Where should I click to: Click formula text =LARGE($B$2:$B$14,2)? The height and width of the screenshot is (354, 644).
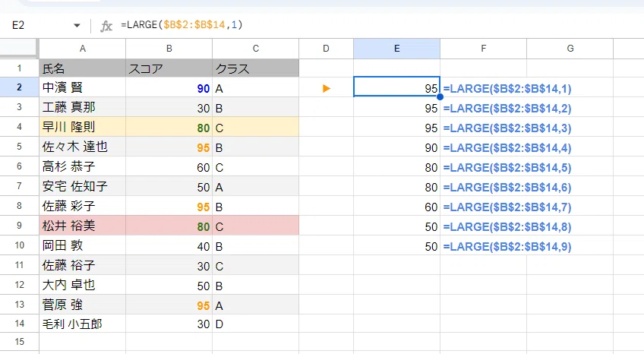click(507, 109)
